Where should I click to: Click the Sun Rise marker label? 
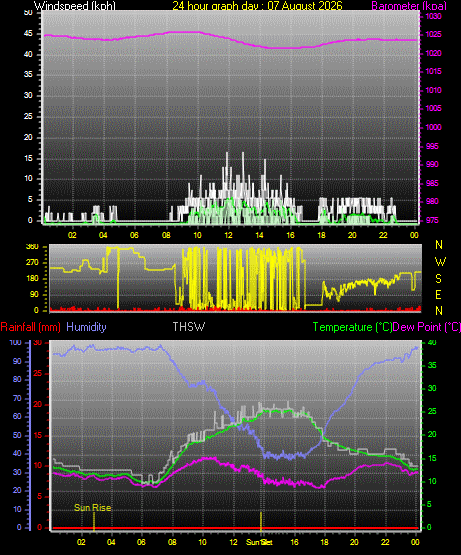(x=92, y=508)
